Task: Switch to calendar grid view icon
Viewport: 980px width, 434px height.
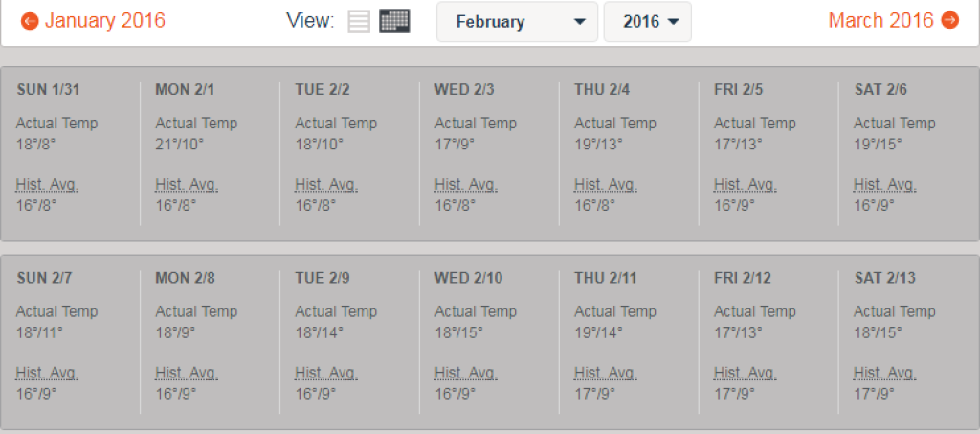Action: coord(394,21)
